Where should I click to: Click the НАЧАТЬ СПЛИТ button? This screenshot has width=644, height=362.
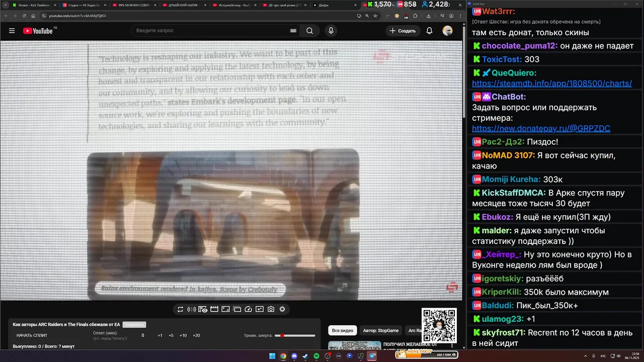(32, 335)
